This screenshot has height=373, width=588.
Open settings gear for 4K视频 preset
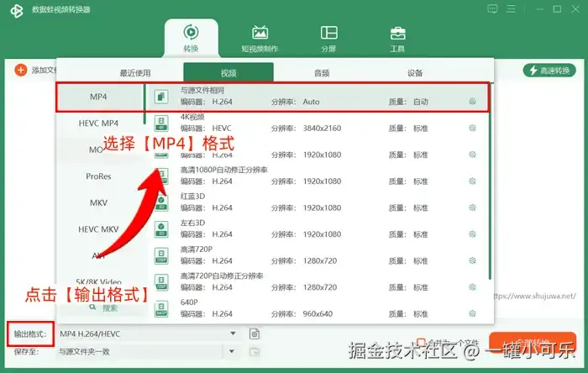pos(472,129)
